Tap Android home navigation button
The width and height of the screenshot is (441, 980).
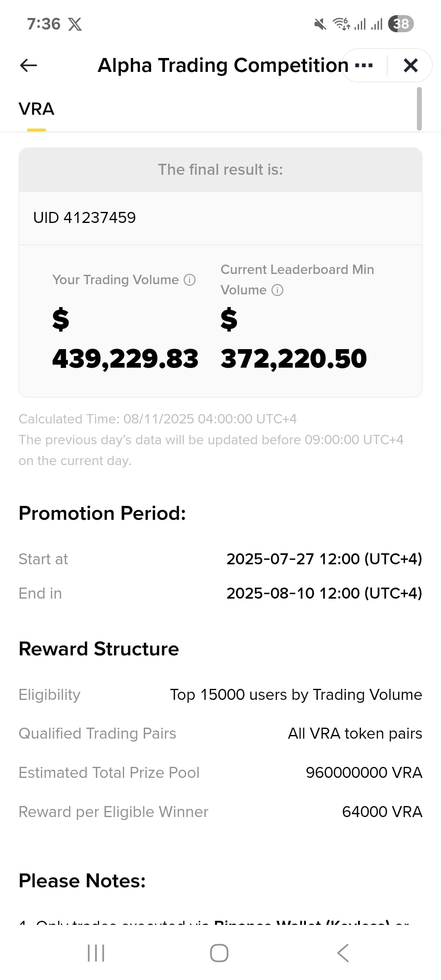[x=219, y=953]
